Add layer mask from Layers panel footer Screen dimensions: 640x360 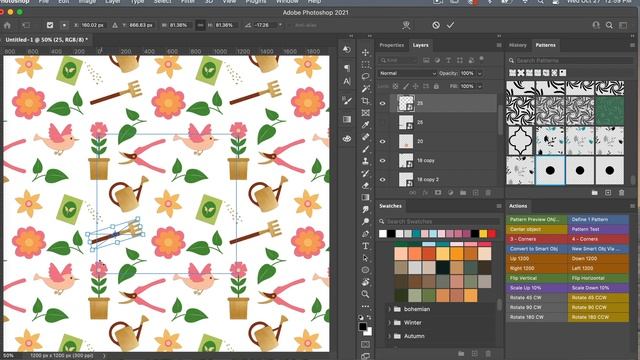tap(438, 193)
